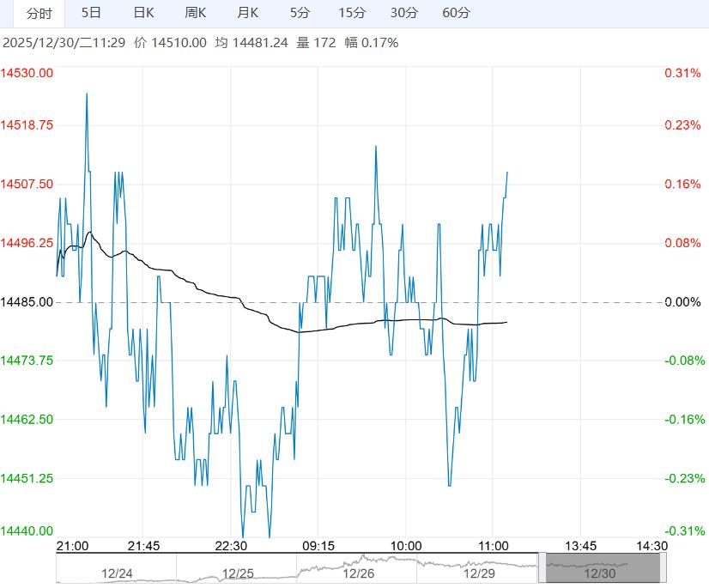709x588 pixels.
Task: Choose the 30分 interval tab
Action: point(403,13)
